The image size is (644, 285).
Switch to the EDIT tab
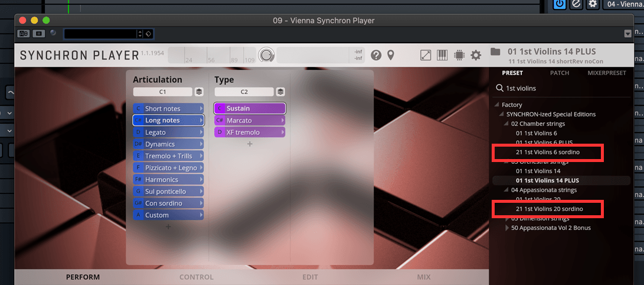(x=310, y=277)
